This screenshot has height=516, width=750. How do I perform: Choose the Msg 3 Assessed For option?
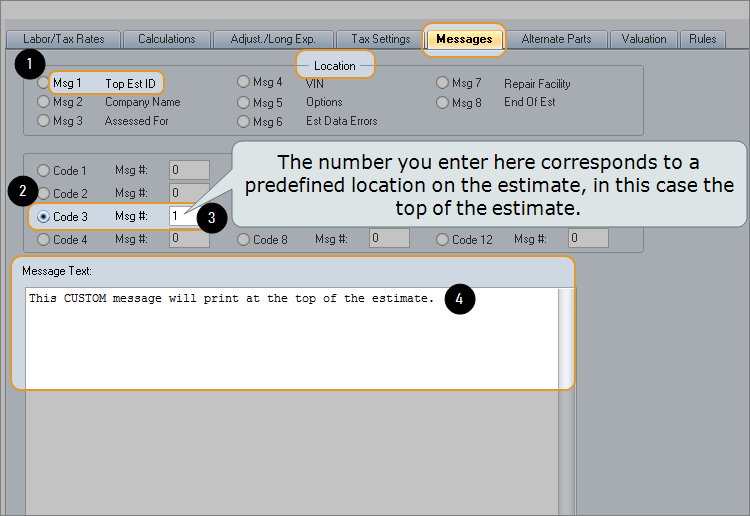point(43,121)
